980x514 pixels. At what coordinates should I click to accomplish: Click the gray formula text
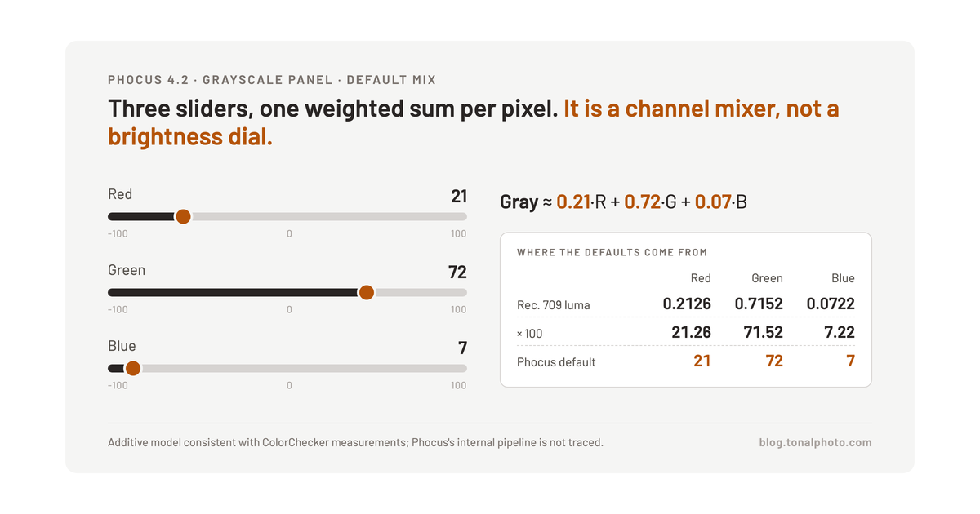click(x=623, y=202)
